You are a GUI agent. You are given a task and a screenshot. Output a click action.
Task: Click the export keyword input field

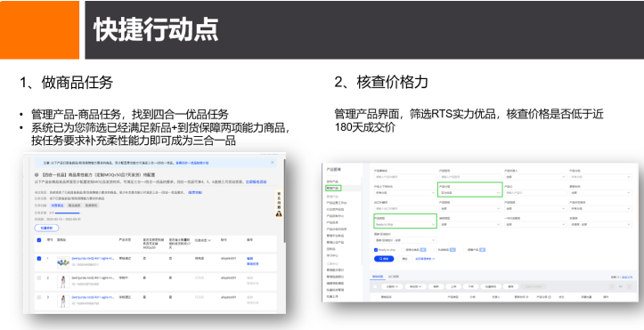404,209
